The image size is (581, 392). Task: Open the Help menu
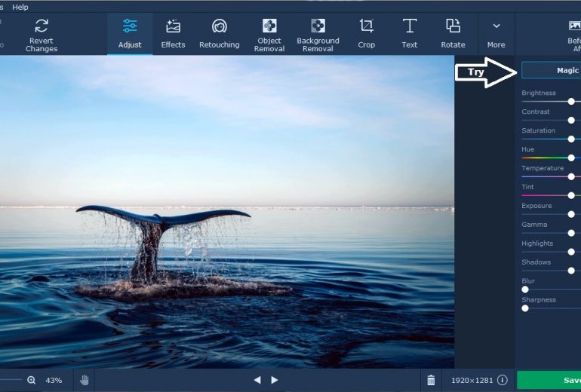pos(20,7)
